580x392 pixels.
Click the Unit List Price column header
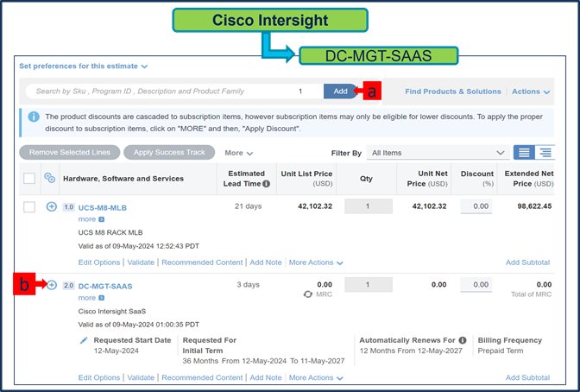(x=306, y=179)
